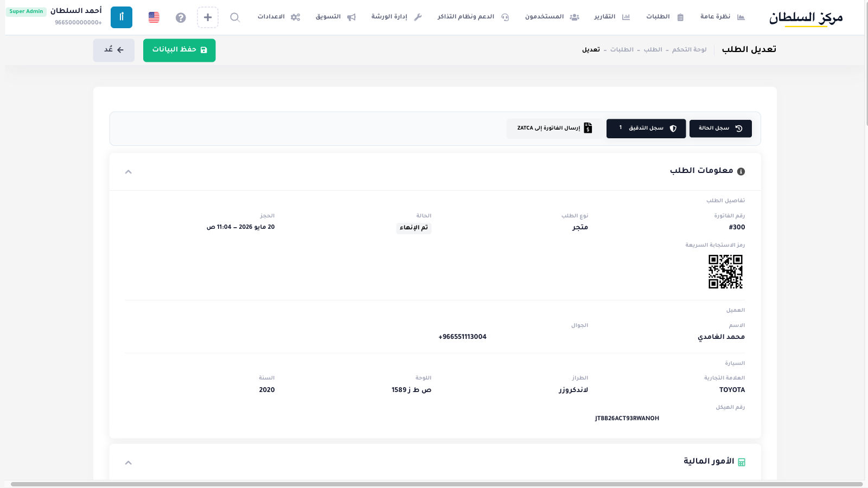
Task: Click the أحمد السلطان user name
Action: point(76,11)
